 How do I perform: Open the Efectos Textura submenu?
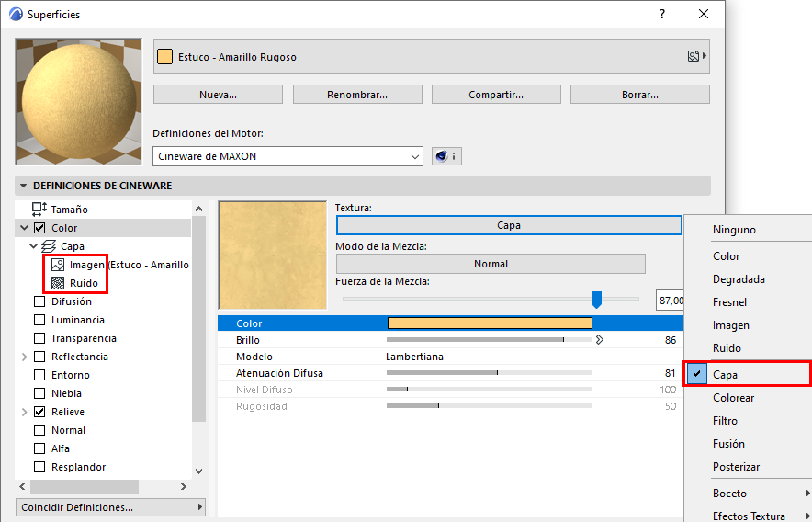tap(749, 516)
